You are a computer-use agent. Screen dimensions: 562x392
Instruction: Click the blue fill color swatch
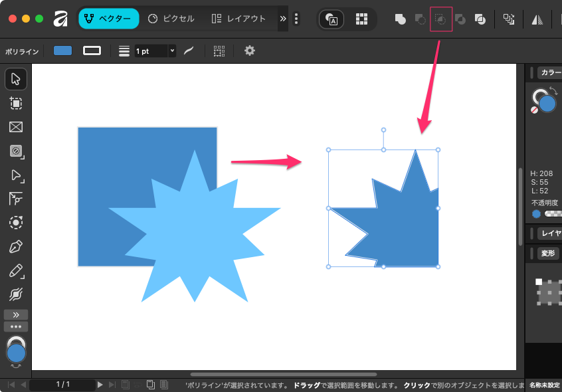tap(62, 50)
